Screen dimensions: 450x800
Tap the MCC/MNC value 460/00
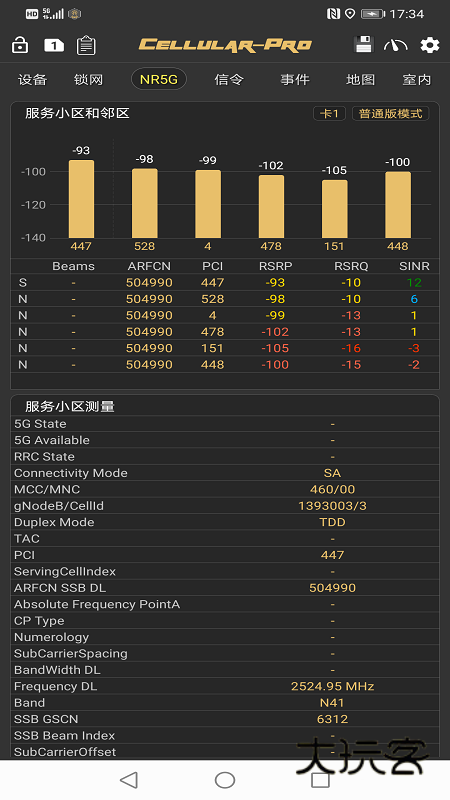pos(332,489)
